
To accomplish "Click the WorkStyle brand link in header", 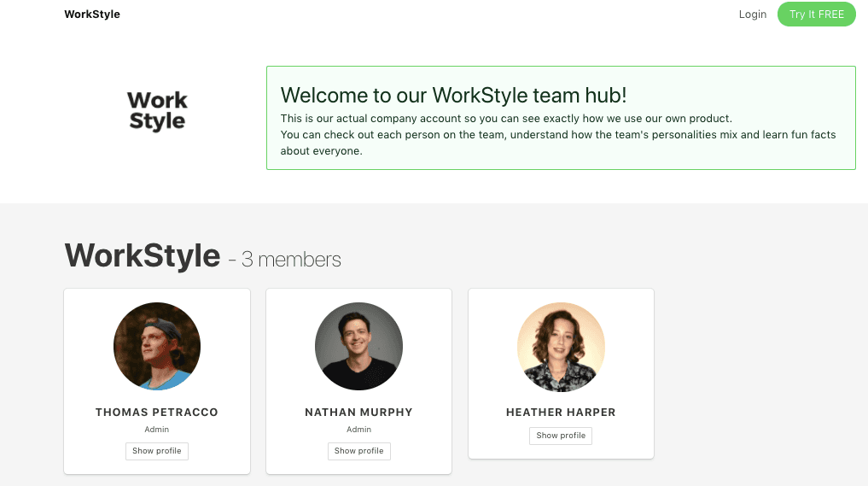I will coord(92,14).
